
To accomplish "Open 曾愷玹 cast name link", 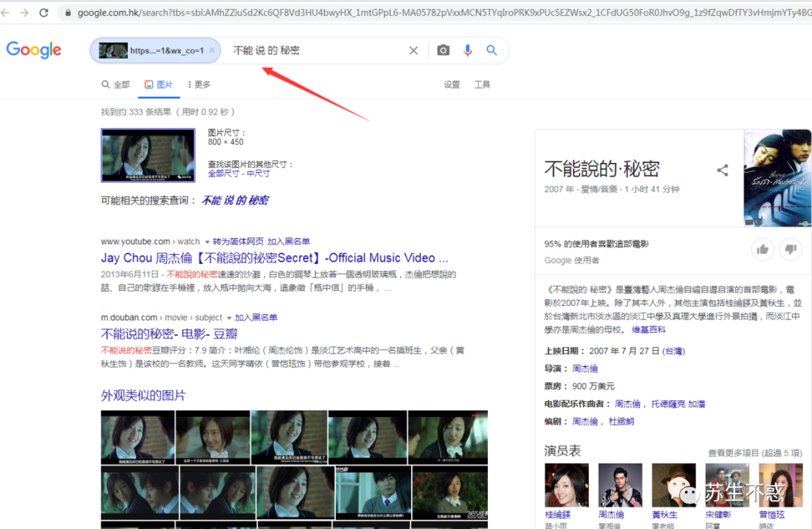I will pos(771,515).
